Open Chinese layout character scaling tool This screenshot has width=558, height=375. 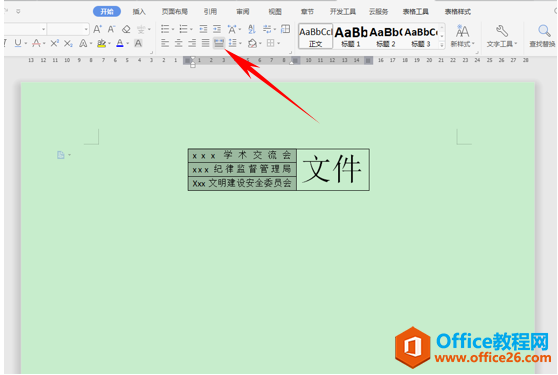coord(232,29)
